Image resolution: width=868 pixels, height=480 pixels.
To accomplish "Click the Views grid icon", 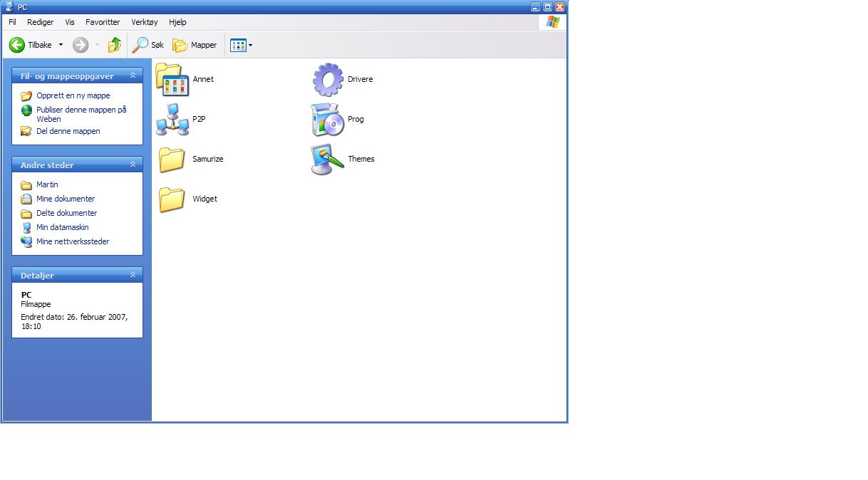I will 238,45.
